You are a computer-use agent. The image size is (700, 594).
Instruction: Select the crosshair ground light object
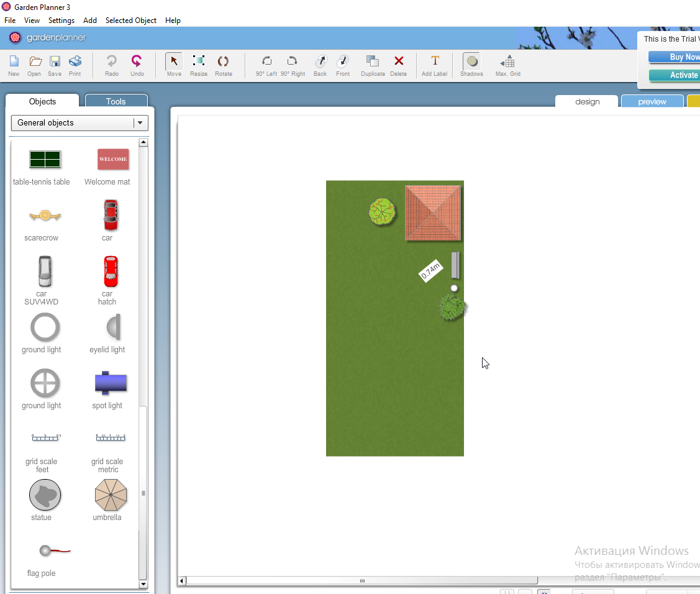pyautogui.click(x=45, y=383)
